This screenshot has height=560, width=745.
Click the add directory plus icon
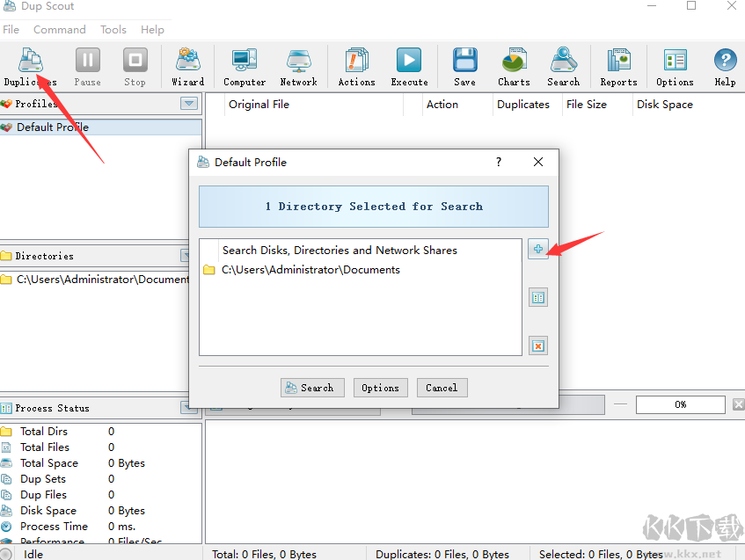(x=537, y=249)
